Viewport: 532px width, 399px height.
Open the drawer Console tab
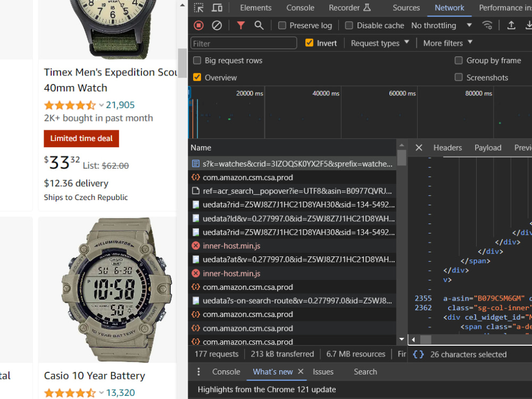[226, 372]
